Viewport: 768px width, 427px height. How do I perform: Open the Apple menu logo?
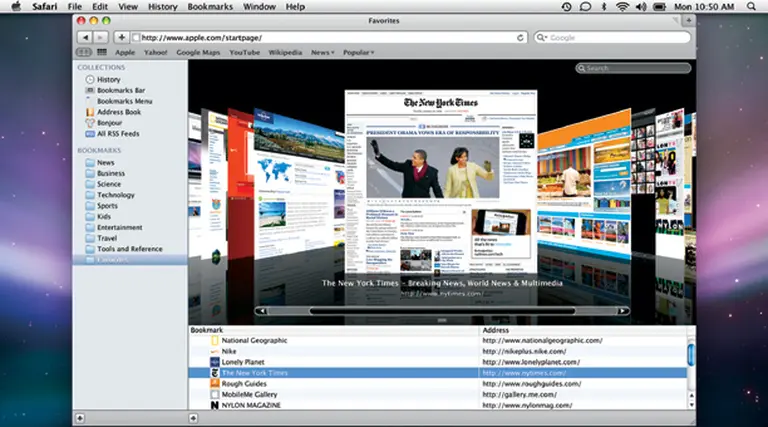(x=16, y=6)
